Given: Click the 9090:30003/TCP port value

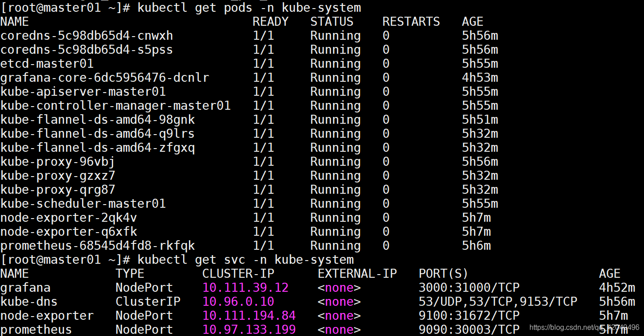Looking at the screenshot, I should pos(469,330).
